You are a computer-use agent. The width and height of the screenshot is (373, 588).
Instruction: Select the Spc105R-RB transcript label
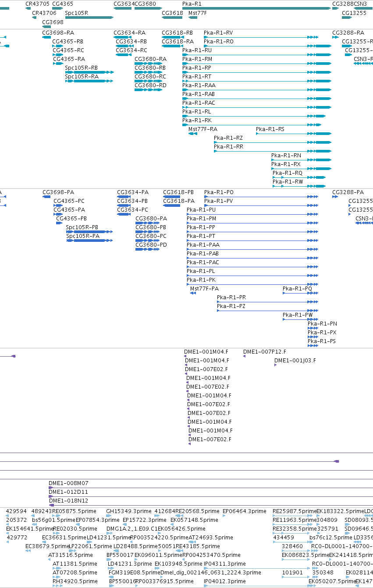point(82,67)
